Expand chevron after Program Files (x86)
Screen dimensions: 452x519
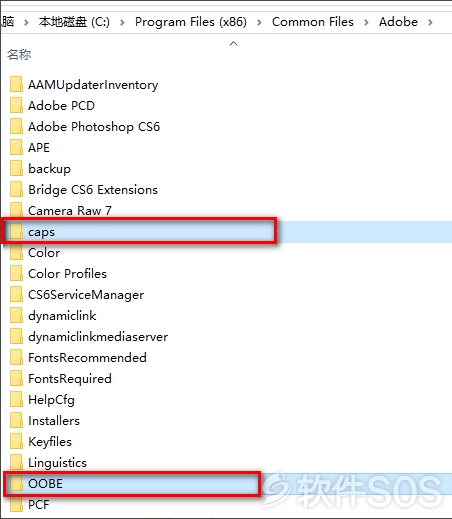(259, 22)
